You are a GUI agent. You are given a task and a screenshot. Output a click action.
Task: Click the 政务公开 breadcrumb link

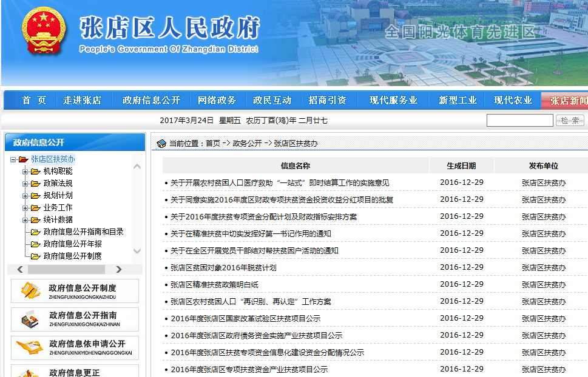pos(247,144)
